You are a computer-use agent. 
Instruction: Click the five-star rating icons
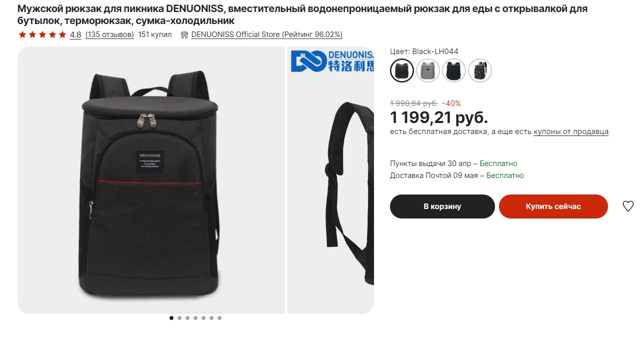tap(42, 34)
